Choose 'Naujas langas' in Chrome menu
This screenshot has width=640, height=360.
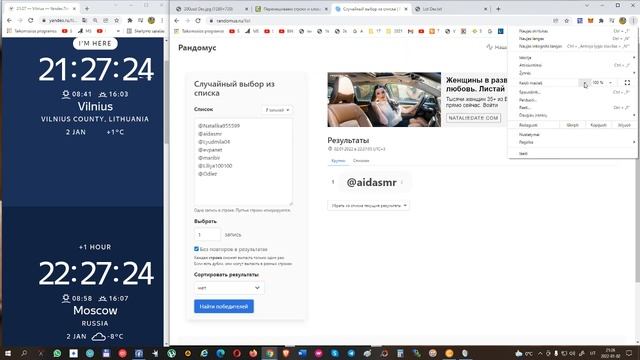coord(572,38)
